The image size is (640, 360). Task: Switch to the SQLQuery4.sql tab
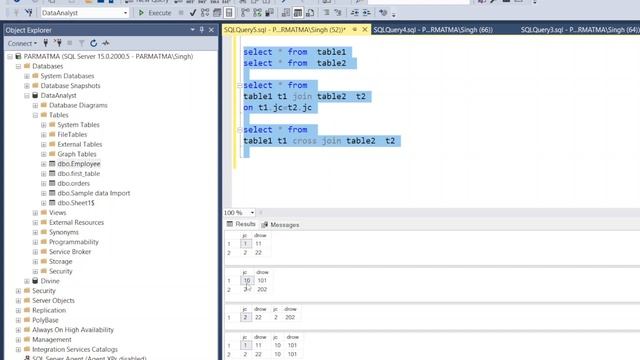point(433,29)
